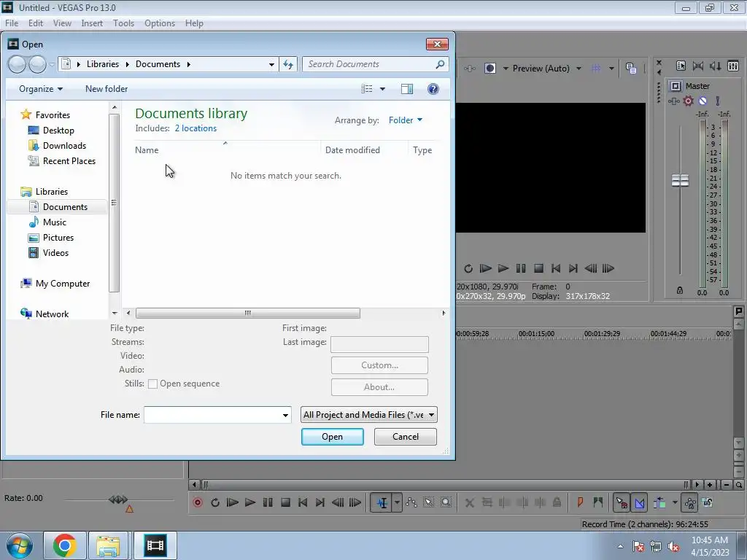This screenshot has width=747, height=560.
Task: Mute the Master bus
Action: [703, 101]
